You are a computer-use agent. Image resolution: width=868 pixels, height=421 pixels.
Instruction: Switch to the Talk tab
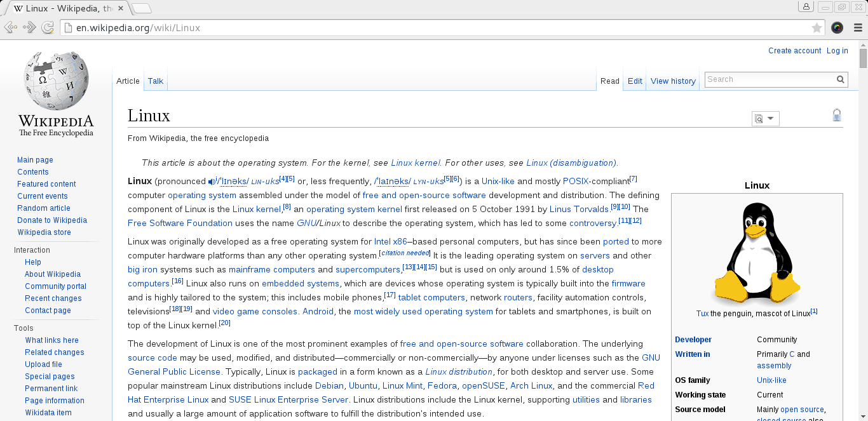[x=156, y=81]
